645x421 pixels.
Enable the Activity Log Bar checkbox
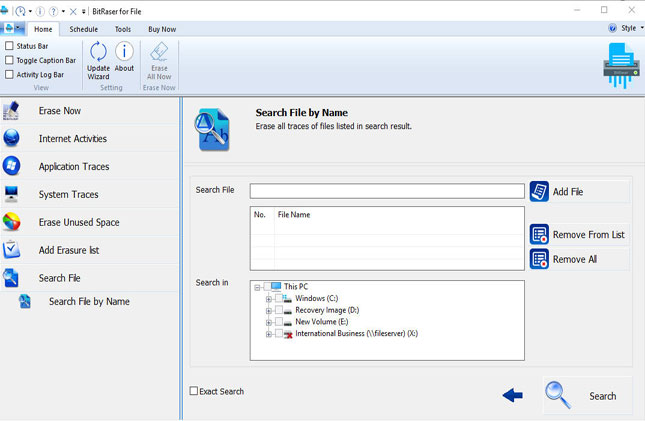point(9,74)
